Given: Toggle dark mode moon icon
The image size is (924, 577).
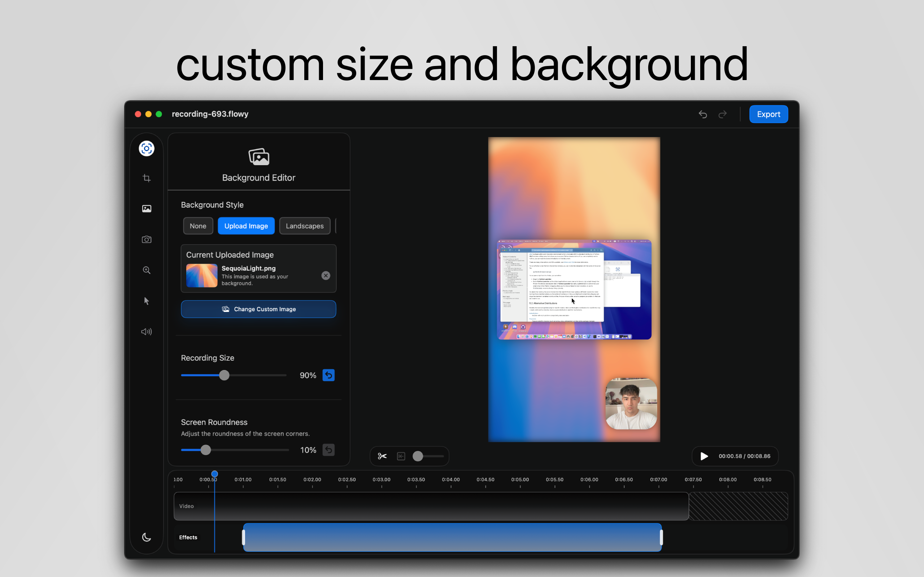Looking at the screenshot, I should click(x=147, y=537).
